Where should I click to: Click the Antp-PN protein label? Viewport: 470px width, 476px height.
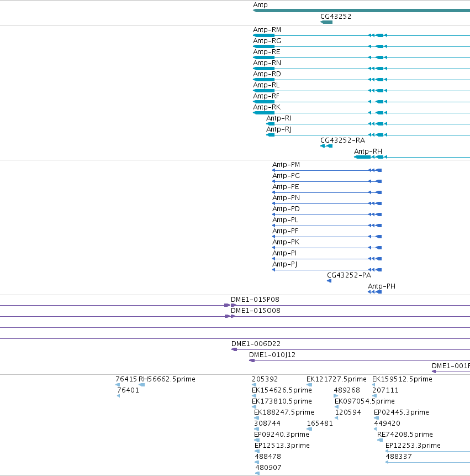point(286,198)
